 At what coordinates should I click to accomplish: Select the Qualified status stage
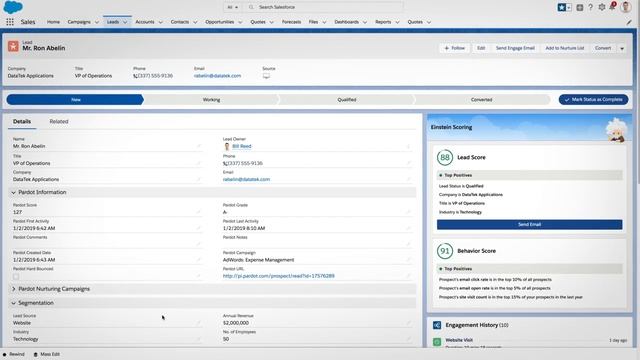[x=347, y=100]
